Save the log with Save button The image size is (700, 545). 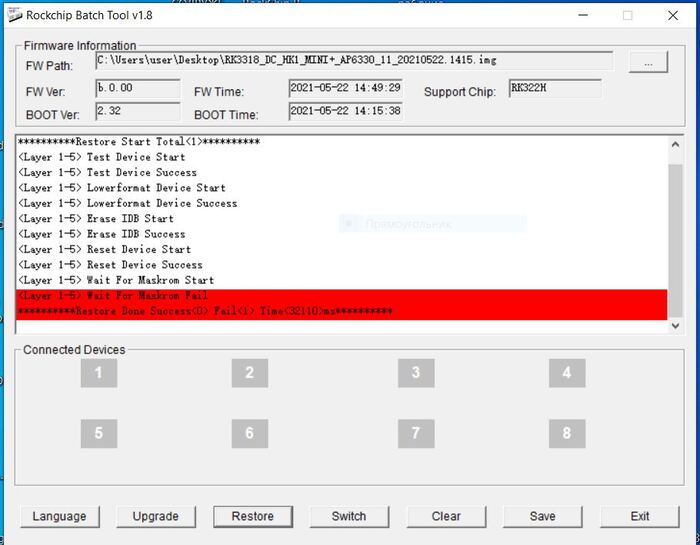click(543, 516)
